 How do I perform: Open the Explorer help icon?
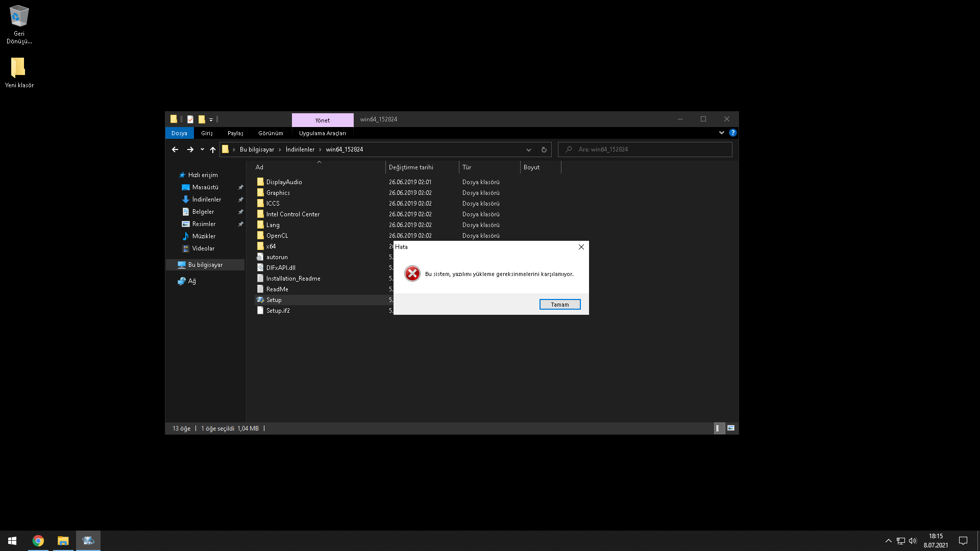click(x=732, y=133)
